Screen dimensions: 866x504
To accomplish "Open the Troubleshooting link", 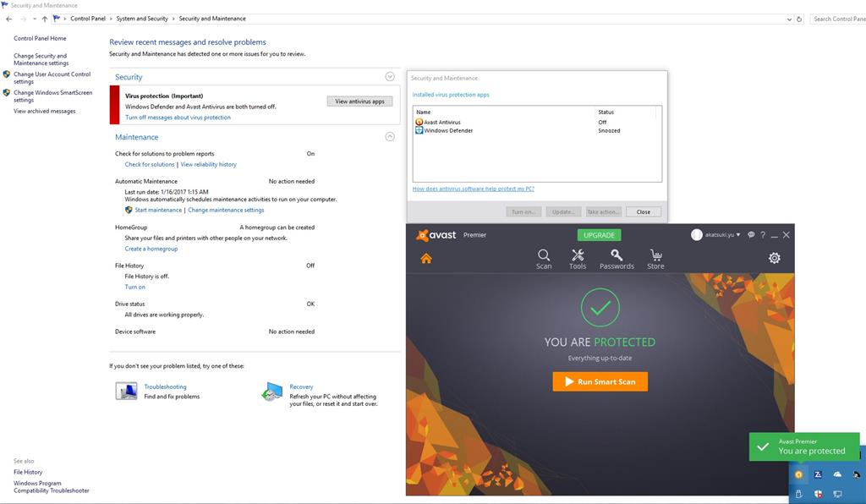I will click(165, 387).
